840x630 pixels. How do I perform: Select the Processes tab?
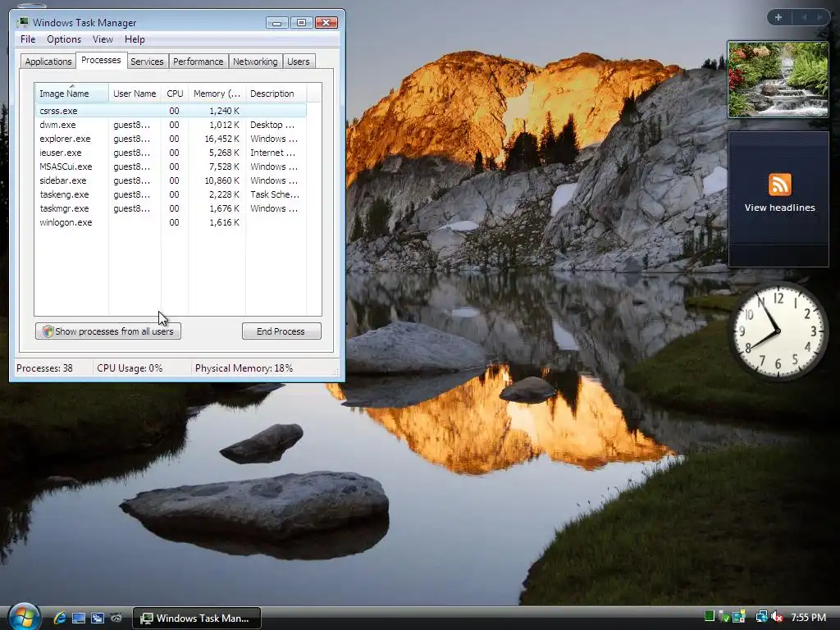pos(101,60)
